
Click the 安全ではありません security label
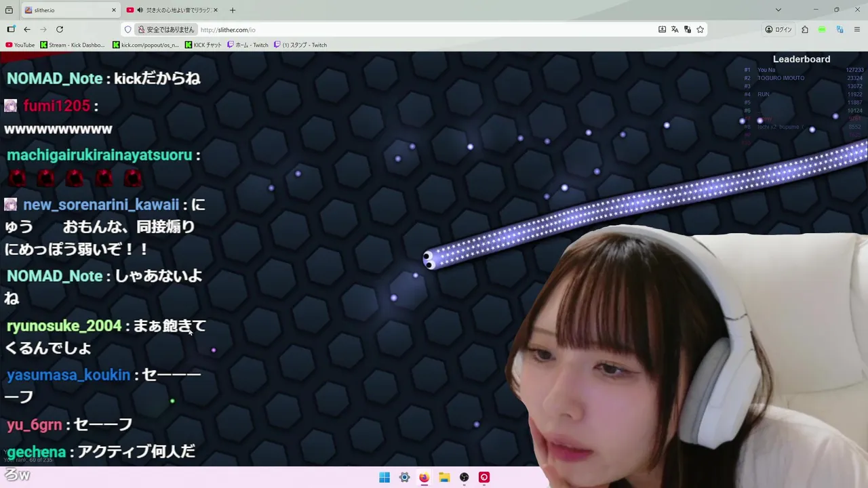(x=166, y=29)
